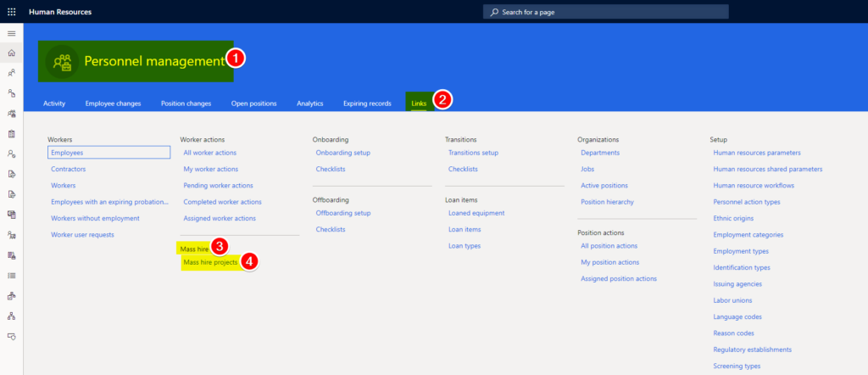Open Workers without employment
The height and width of the screenshot is (375, 868).
tap(95, 218)
